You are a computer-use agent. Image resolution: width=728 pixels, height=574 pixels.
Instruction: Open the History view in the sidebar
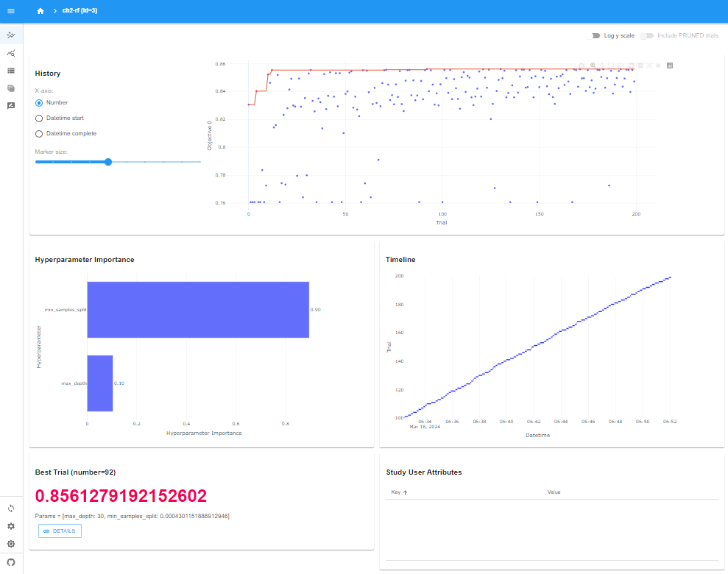coord(10,35)
